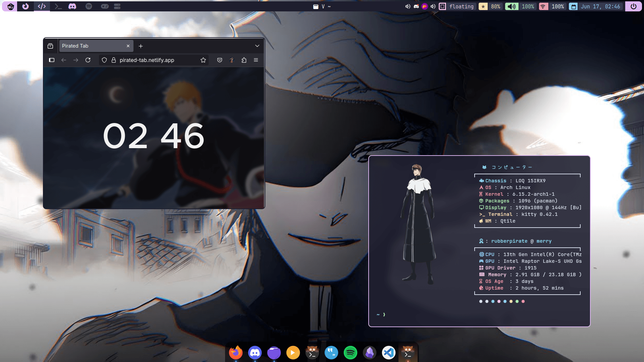Open Obsidian from the dock
Viewport: 644px width, 362px height.
point(370,353)
